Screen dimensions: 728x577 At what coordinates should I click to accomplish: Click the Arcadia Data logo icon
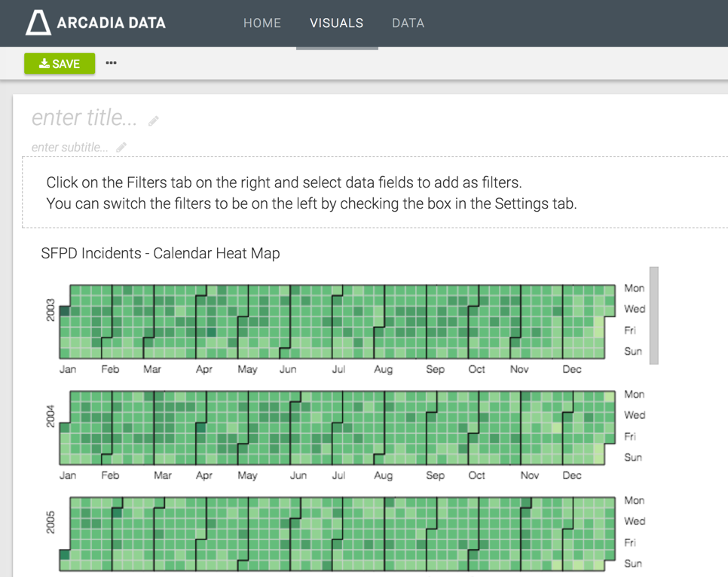[38, 23]
